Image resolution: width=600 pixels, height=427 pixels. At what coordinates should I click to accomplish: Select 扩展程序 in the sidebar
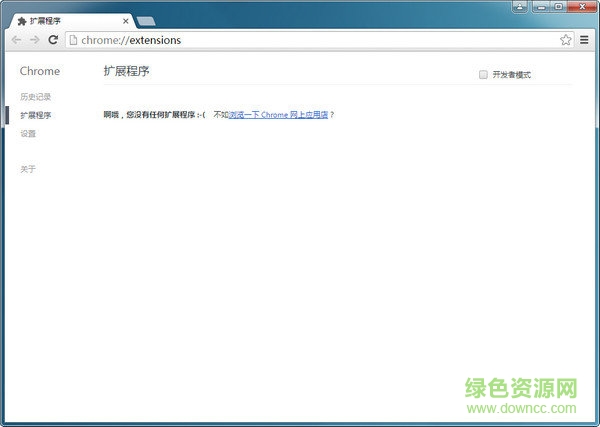[x=36, y=115]
